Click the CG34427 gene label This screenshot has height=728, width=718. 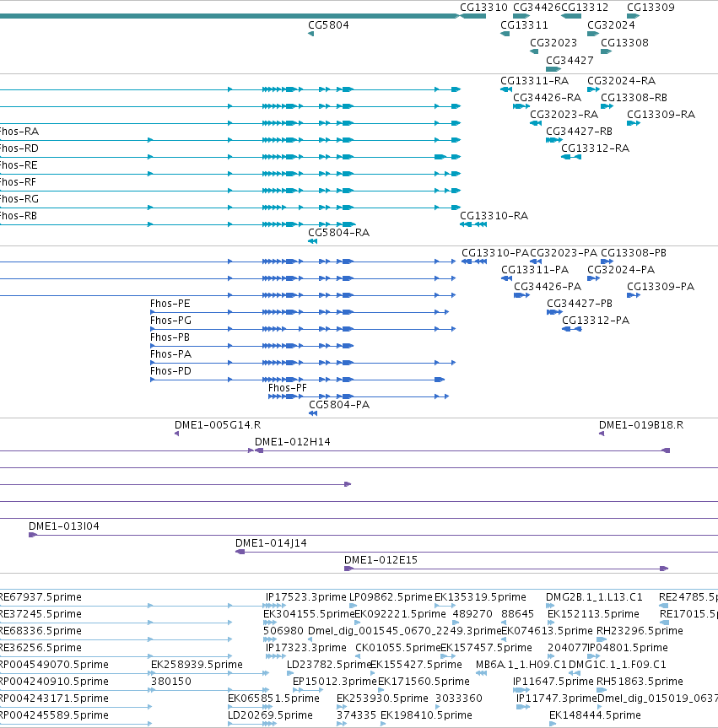(x=570, y=61)
